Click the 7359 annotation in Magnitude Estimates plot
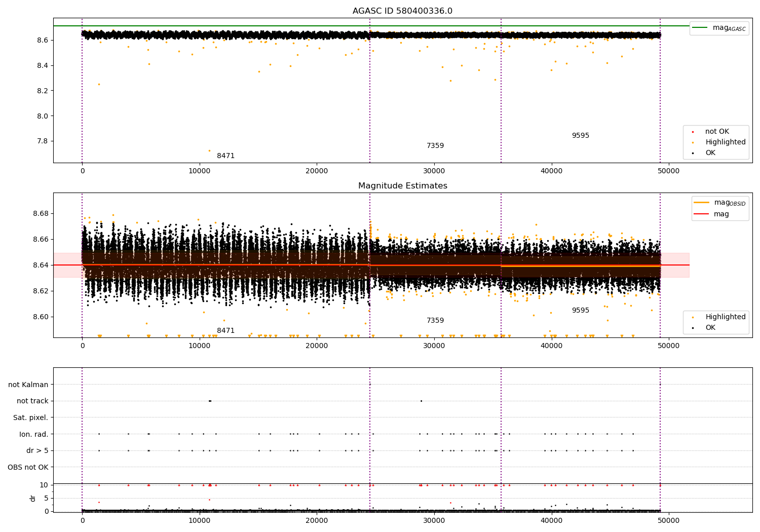The image size is (760, 532). click(435, 321)
